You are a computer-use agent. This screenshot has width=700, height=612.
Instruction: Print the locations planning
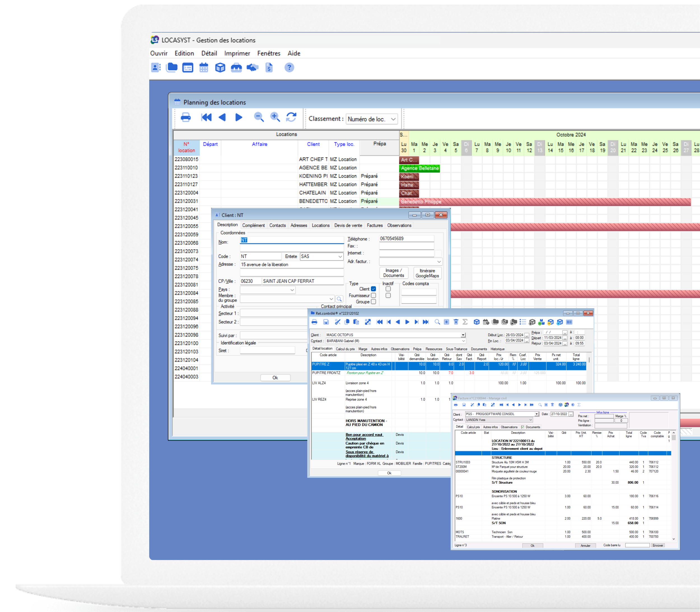186,117
